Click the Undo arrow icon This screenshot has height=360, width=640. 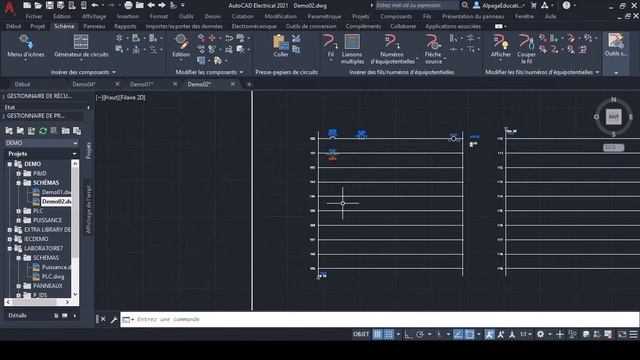(95, 5)
